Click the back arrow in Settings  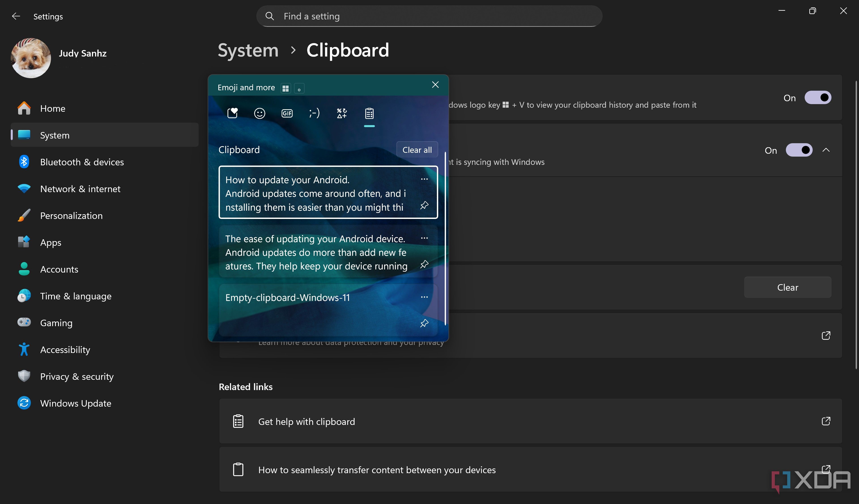pos(16,16)
